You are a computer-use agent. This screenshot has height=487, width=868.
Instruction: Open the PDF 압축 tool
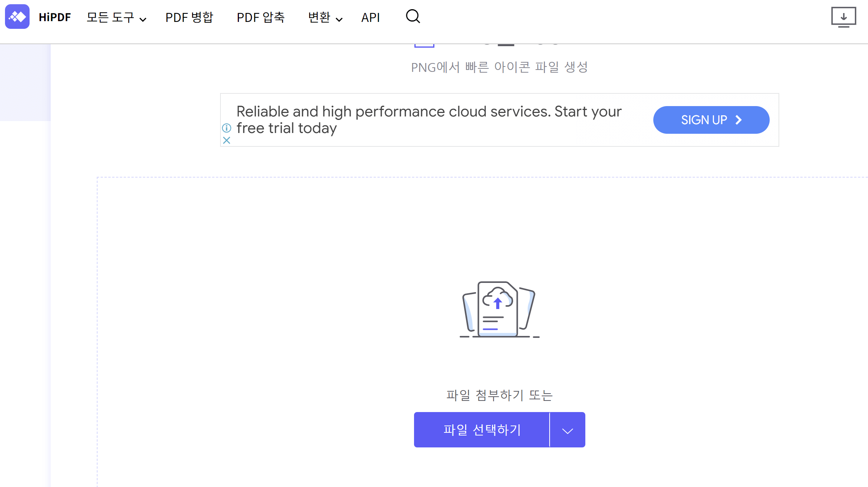coord(260,17)
